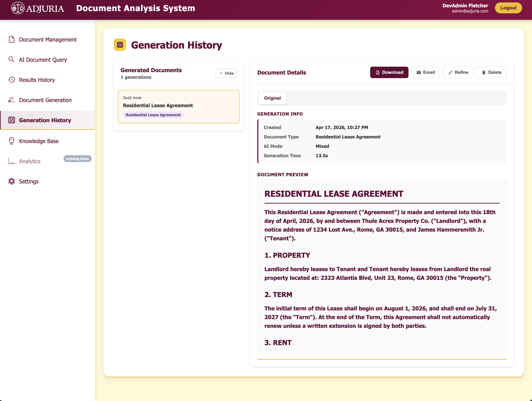This screenshot has width=532, height=401.
Task: Click the AI Mode value Mixed
Action: point(322,146)
